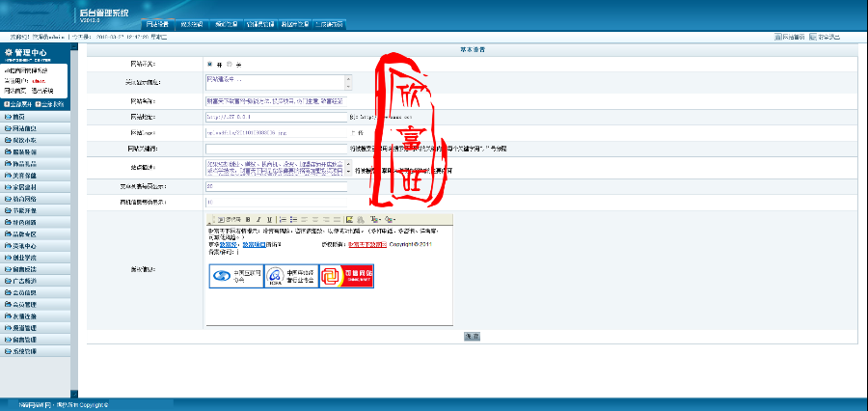Click 网站首页 link in sidebar user box

[x=14, y=91]
